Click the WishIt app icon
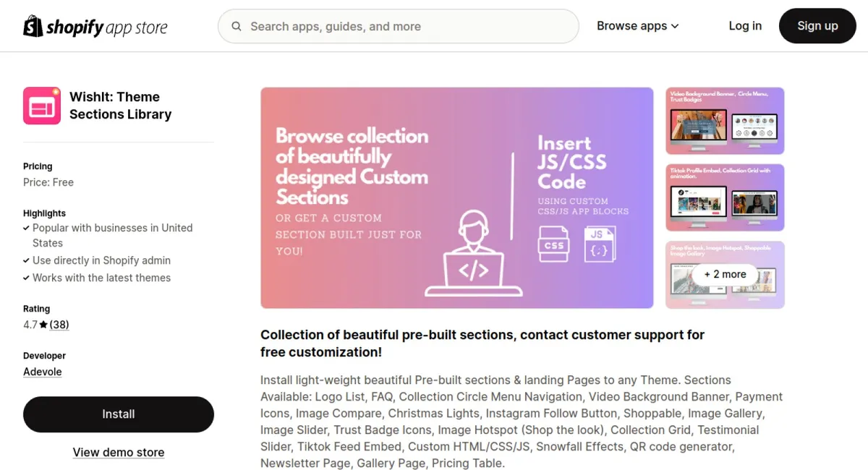This screenshot has width=868, height=470. [x=41, y=105]
